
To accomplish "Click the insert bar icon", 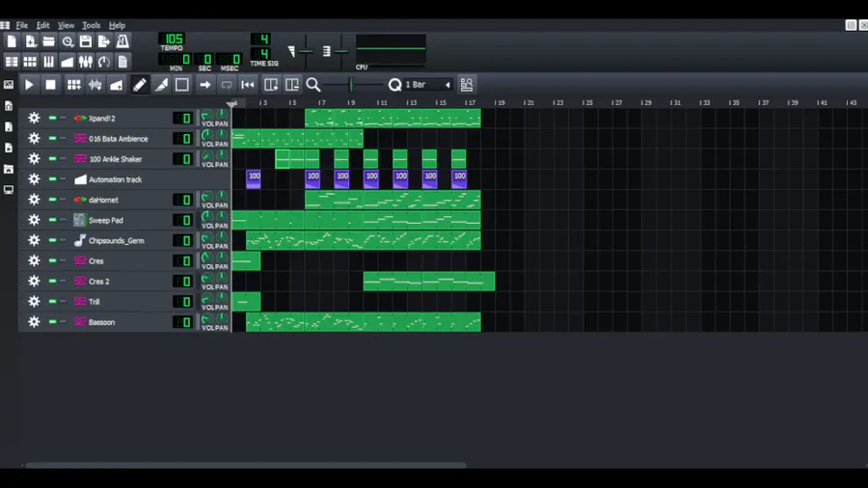I will 271,85.
